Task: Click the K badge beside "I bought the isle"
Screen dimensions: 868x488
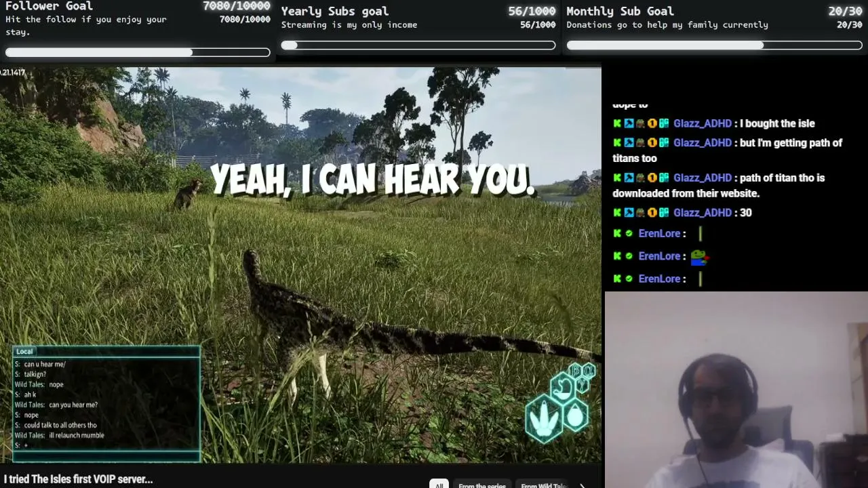Action: (617, 123)
